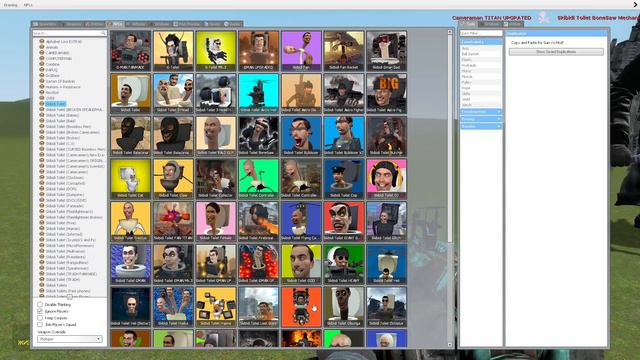Expand the Render tool category

tap(481, 127)
